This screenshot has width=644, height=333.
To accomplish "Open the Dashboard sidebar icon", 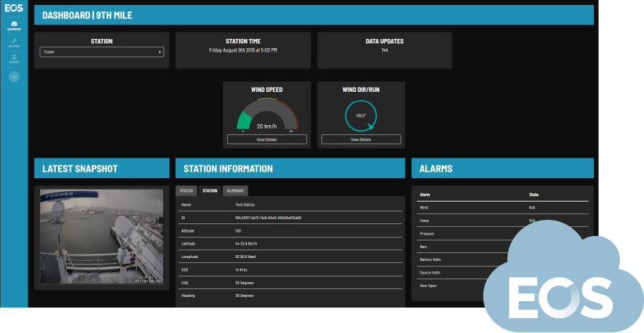I will (14, 25).
